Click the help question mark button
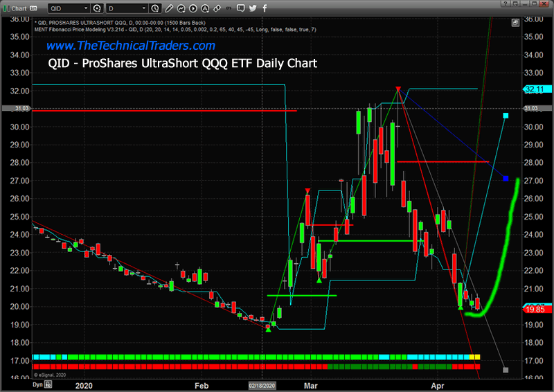The width and height of the screenshot is (554, 392). [x=506, y=3]
